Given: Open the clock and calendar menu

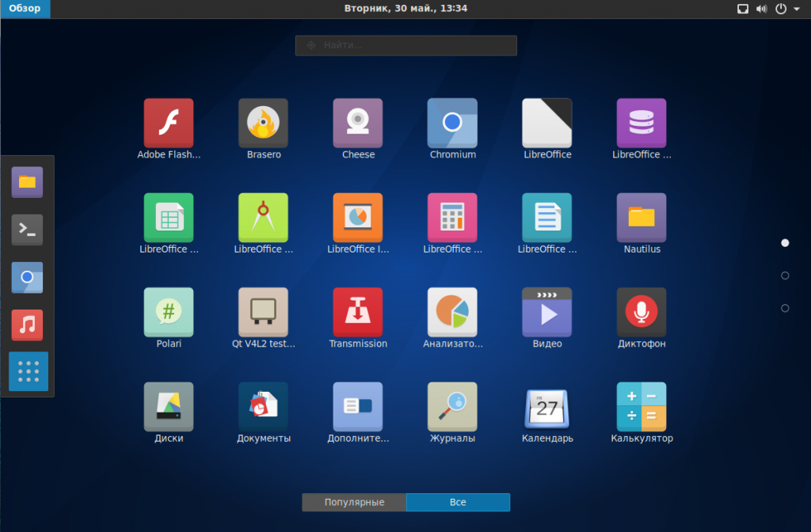Looking at the screenshot, I should [405, 8].
